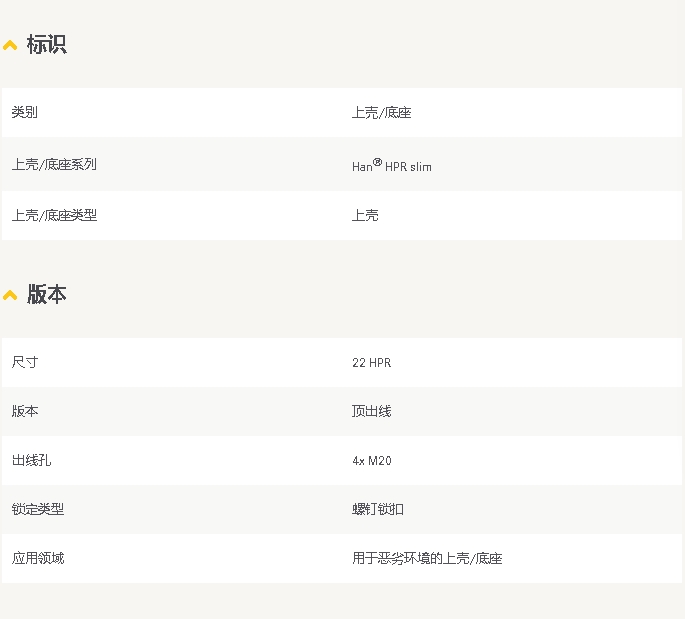Select the 类别 row label
685x619 pixels.
coord(25,113)
